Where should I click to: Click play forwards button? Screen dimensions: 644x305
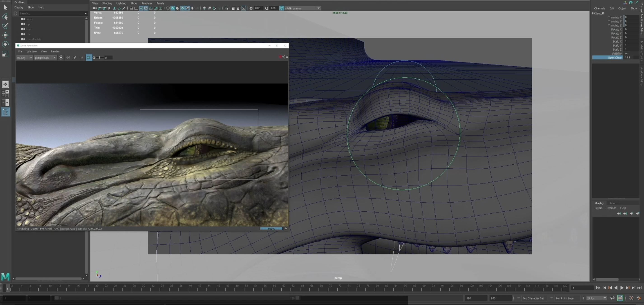622,288
